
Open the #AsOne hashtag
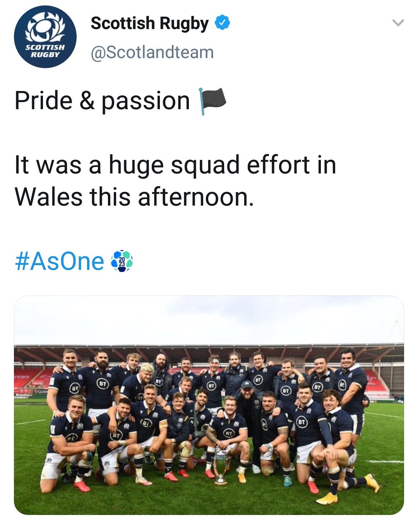coord(60,261)
